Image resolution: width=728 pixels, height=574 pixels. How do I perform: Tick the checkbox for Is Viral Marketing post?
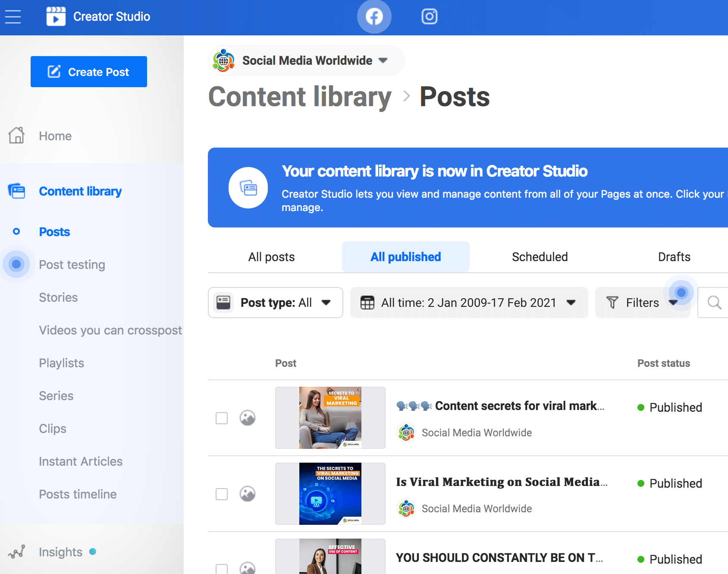[x=222, y=494]
